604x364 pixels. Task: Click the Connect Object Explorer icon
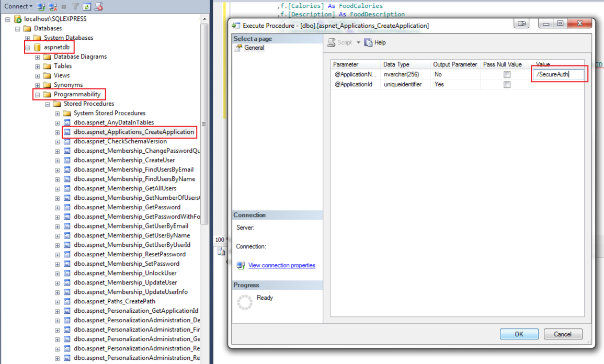pos(41,7)
